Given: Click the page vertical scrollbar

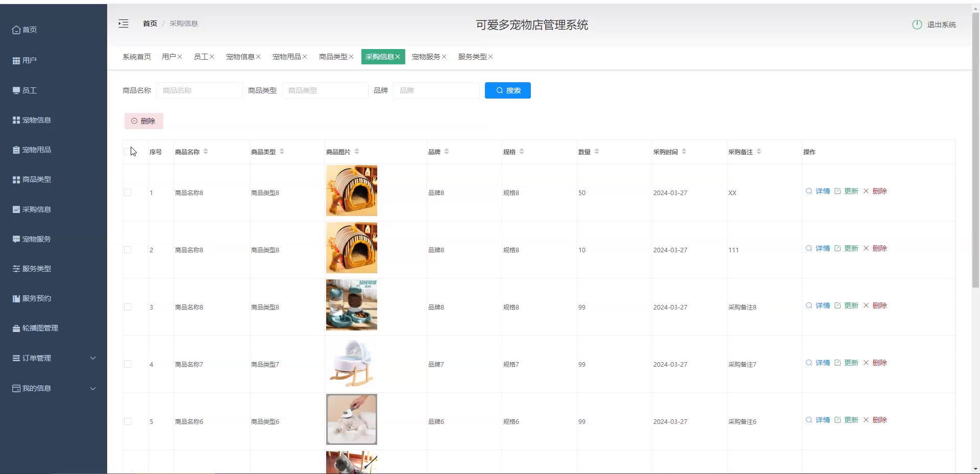Looking at the screenshot, I should point(975,150).
